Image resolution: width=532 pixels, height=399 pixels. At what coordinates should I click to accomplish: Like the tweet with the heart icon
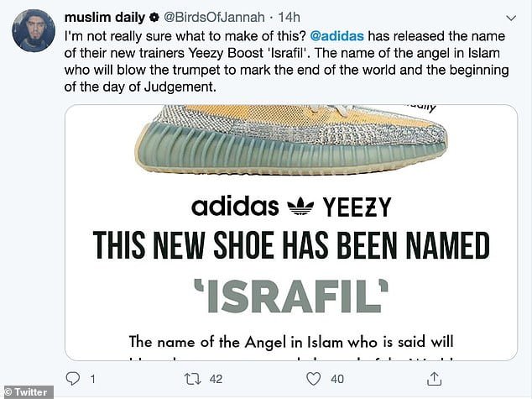313,379
